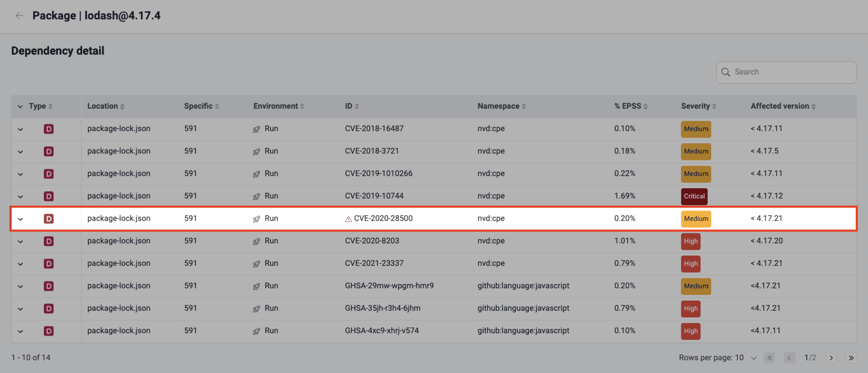Viewport: 868px width, 373px height.
Task: Click the Medium badge for GHSA-29mw-wpgm-hmr9
Action: pos(696,286)
